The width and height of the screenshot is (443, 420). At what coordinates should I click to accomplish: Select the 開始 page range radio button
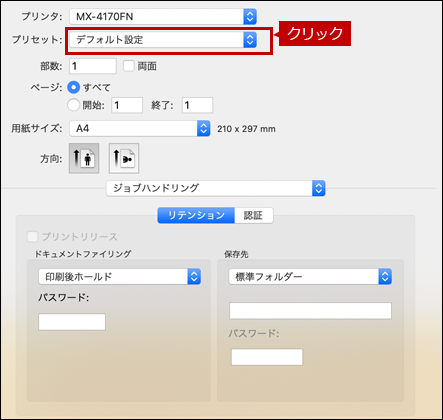[x=73, y=105]
